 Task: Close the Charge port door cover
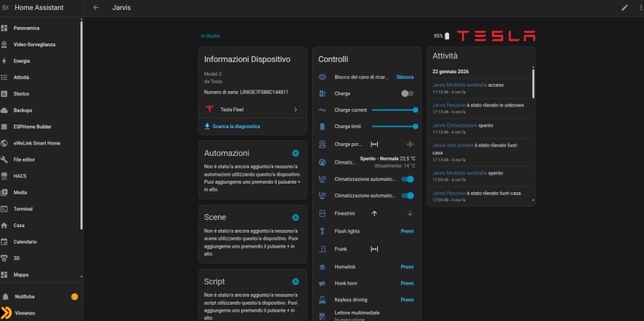(x=410, y=144)
